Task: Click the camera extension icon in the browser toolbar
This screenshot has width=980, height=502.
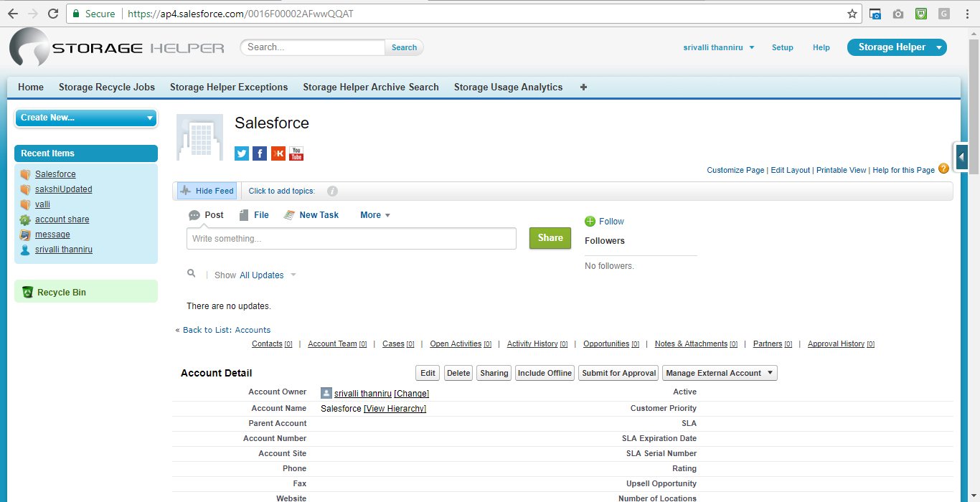Action: tap(897, 14)
